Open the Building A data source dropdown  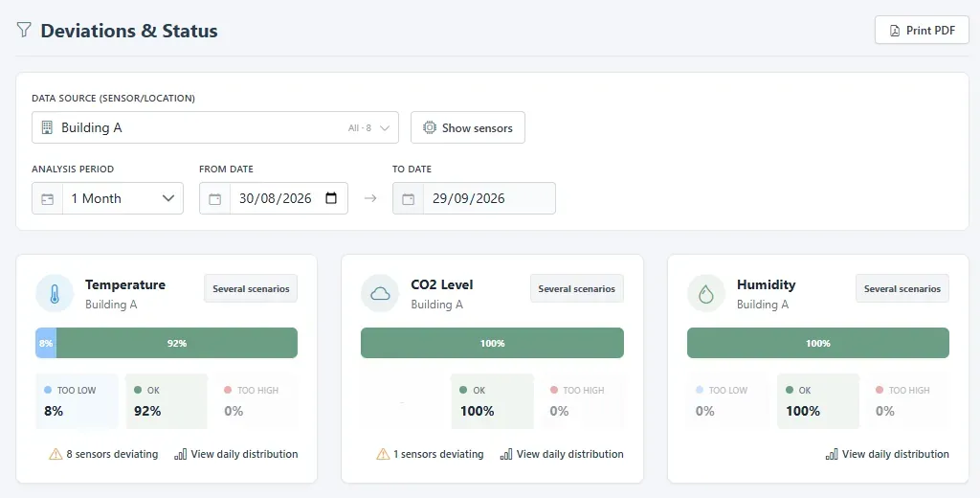[x=215, y=127]
